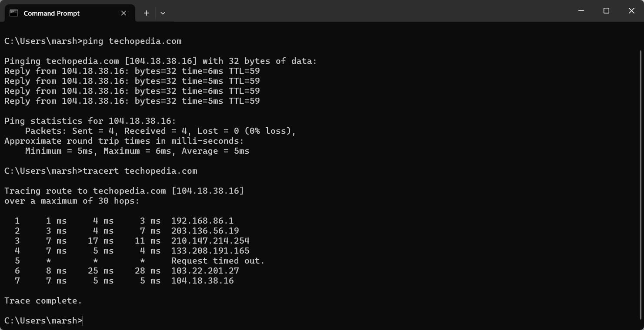Click the Command Prompt tab icon

[13, 13]
